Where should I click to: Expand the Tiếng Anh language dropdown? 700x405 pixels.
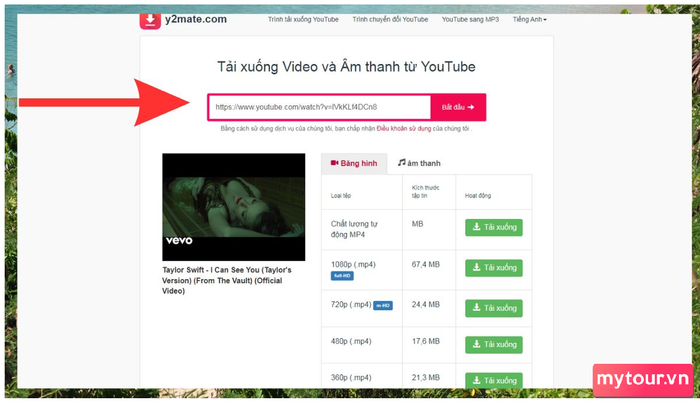point(529,20)
